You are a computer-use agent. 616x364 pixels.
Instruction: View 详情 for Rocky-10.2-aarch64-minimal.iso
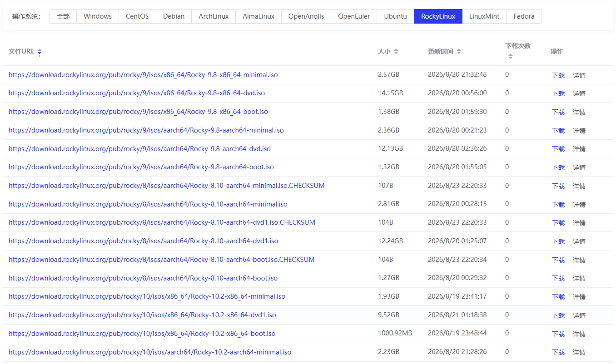579,352
